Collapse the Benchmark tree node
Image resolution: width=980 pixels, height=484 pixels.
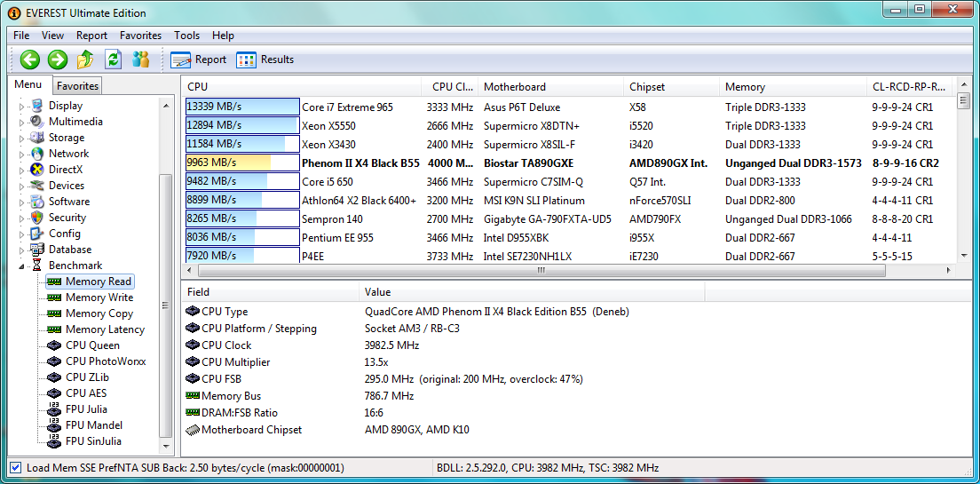[x=22, y=266]
